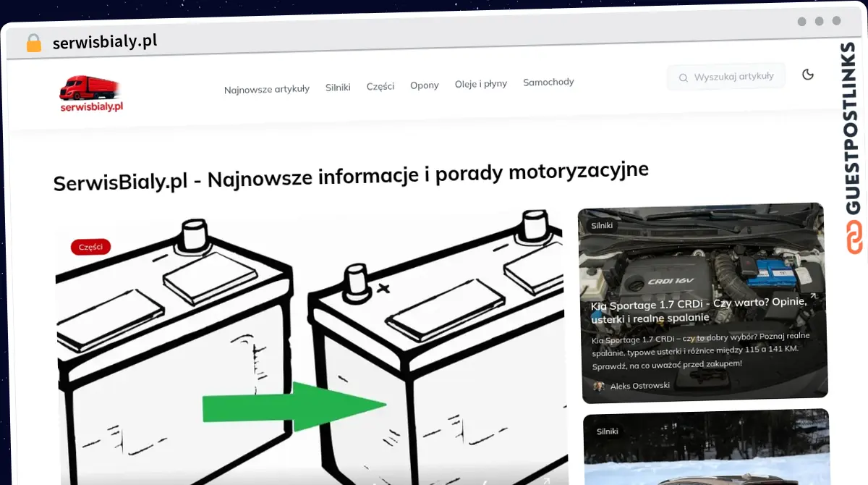868x485 pixels.
Task: Toggle dark mode with the moon icon
Action: pyautogui.click(x=808, y=74)
